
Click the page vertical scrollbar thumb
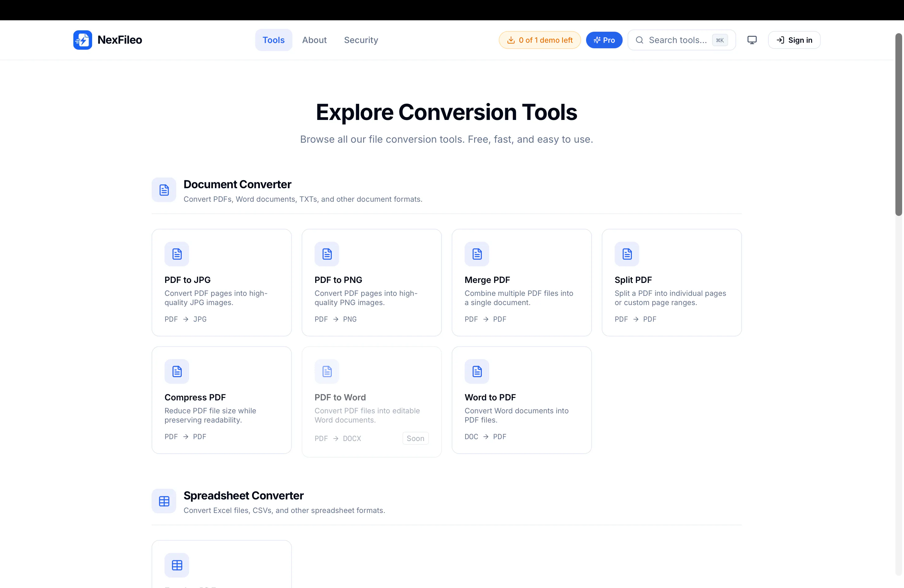point(898,125)
